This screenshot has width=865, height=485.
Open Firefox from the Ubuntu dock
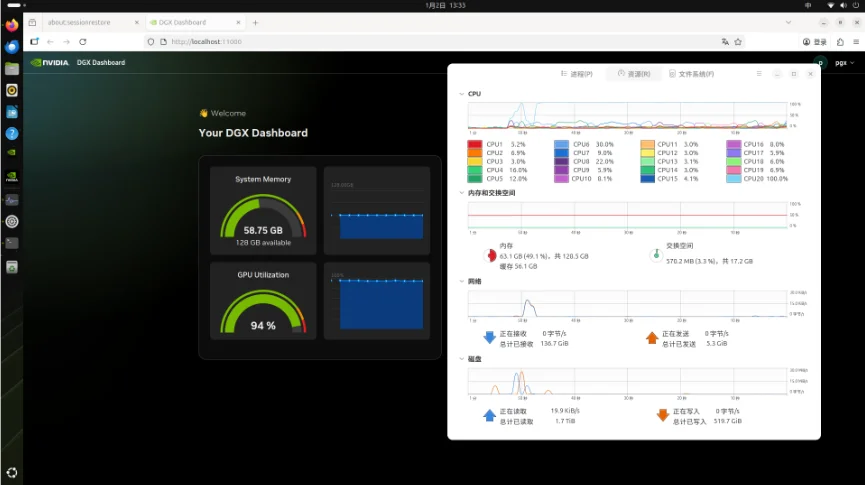click(12, 25)
